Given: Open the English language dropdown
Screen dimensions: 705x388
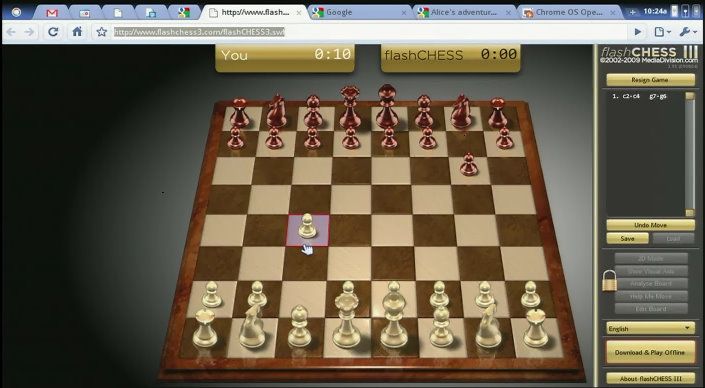Looking at the screenshot, I should click(x=650, y=329).
